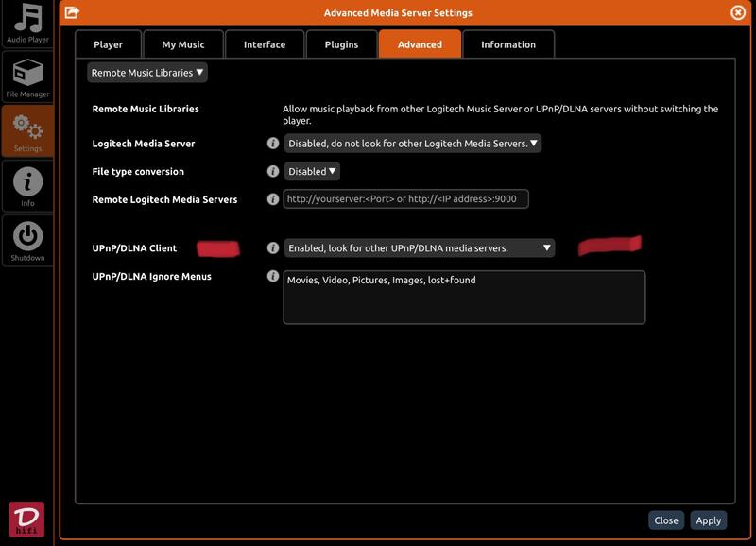This screenshot has width=756, height=546.
Task: Click info icon beside UPnP/DLNA Client
Action: (x=273, y=248)
